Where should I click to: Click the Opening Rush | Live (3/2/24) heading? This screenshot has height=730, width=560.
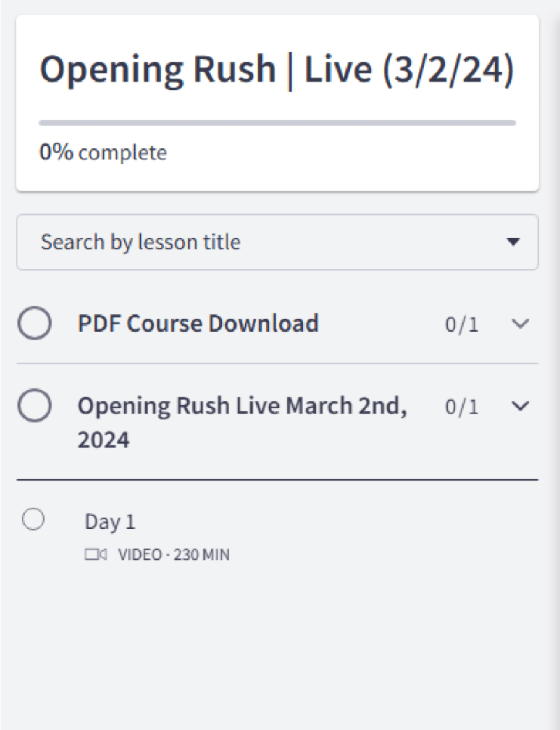277,70
